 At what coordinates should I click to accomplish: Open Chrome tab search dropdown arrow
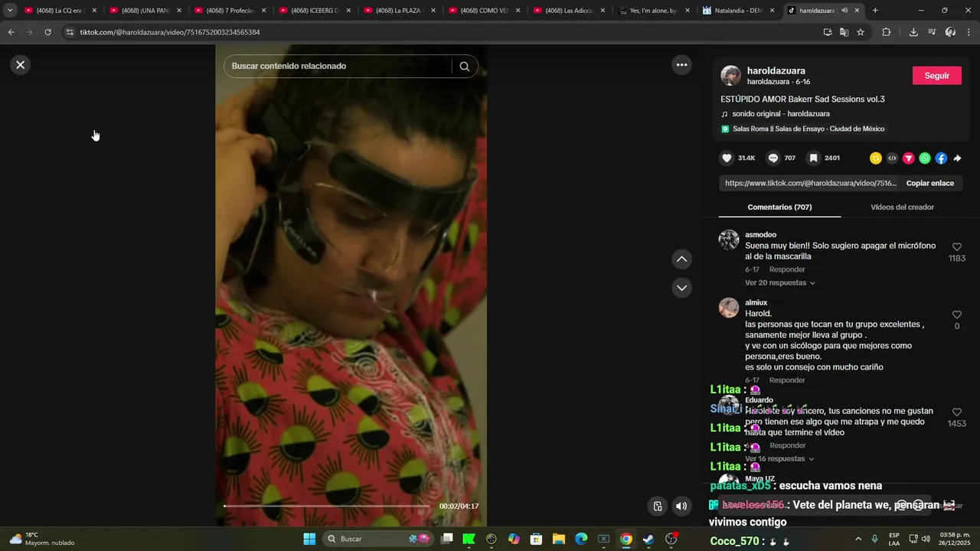pos(10,10)
